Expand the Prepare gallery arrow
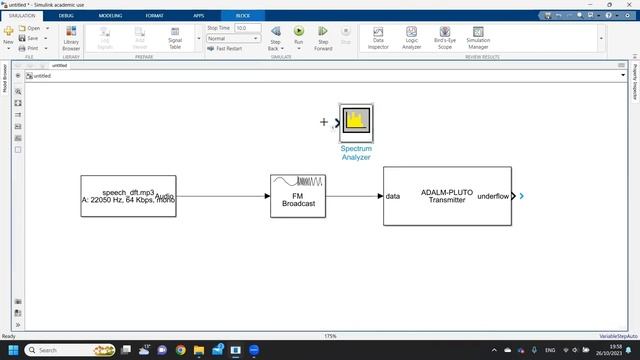Image resolution: width=640 pixels, height=360 pixels. pos(199,38)
